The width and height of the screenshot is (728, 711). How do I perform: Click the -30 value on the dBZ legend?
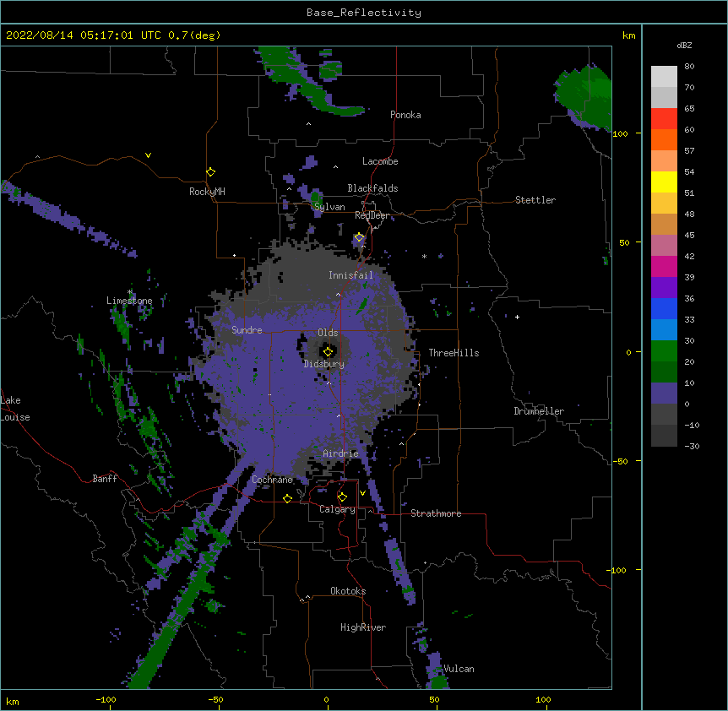click(x=692, y=447)
